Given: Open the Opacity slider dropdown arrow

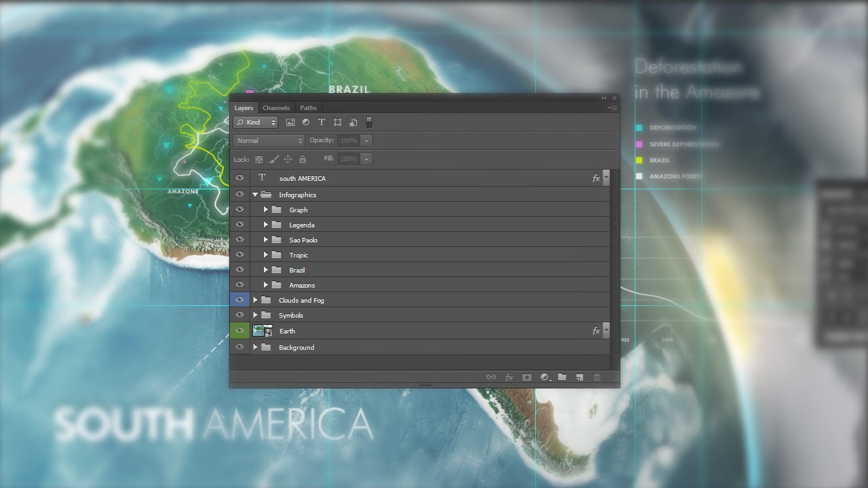Looking at the screenshot, I should [x=366, y=141].
